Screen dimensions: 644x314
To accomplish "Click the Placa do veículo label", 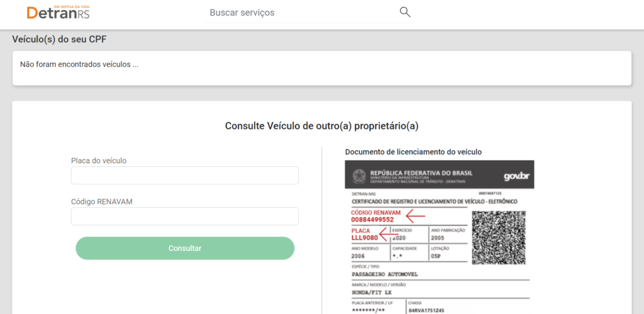I will 99,160.
